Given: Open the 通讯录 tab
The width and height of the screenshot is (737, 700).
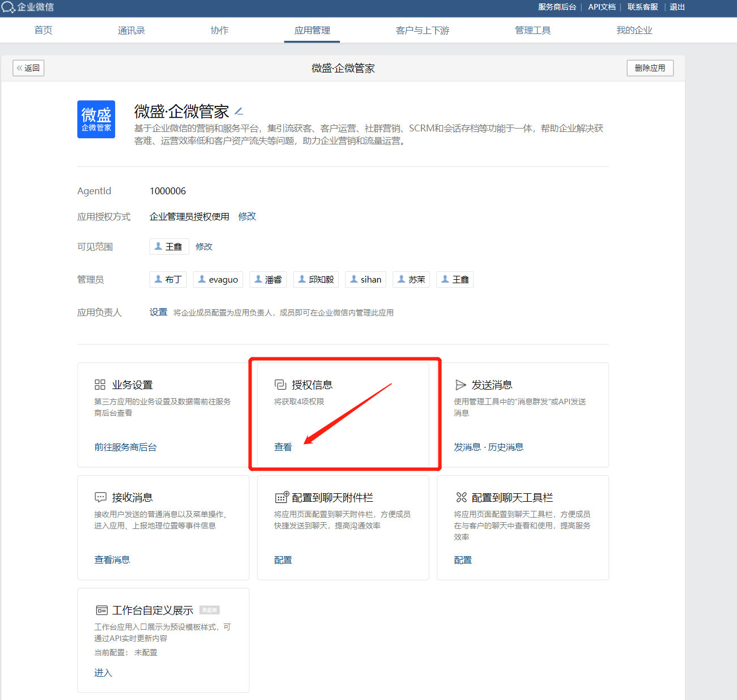Looking at the screenshot, I should click(x=131, y=31).
